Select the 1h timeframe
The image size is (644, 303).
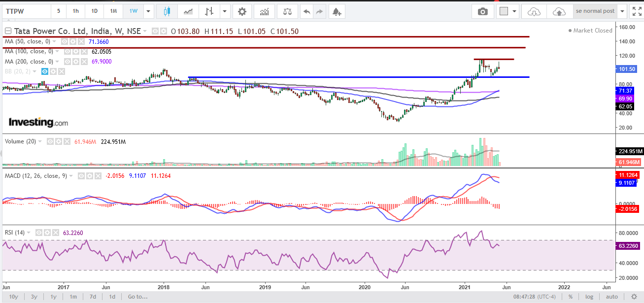pos(75,11)
